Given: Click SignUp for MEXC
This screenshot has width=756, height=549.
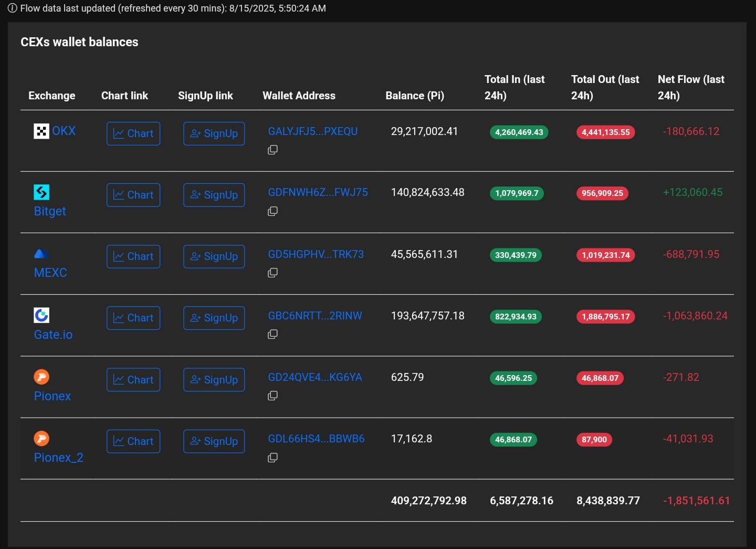Looking at the screenshot, I should coord(214,256).
